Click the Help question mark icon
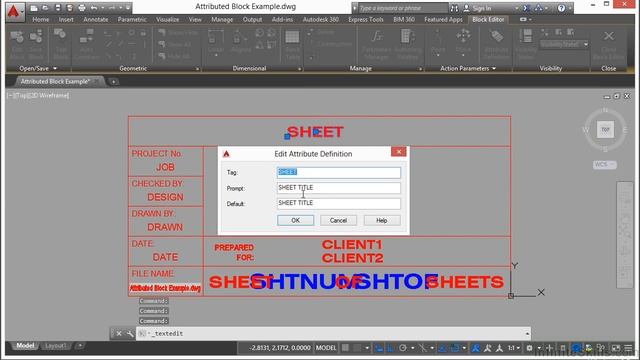Viewport: 640px width, 360px height. pyautogui.click(x=562, y=8)
